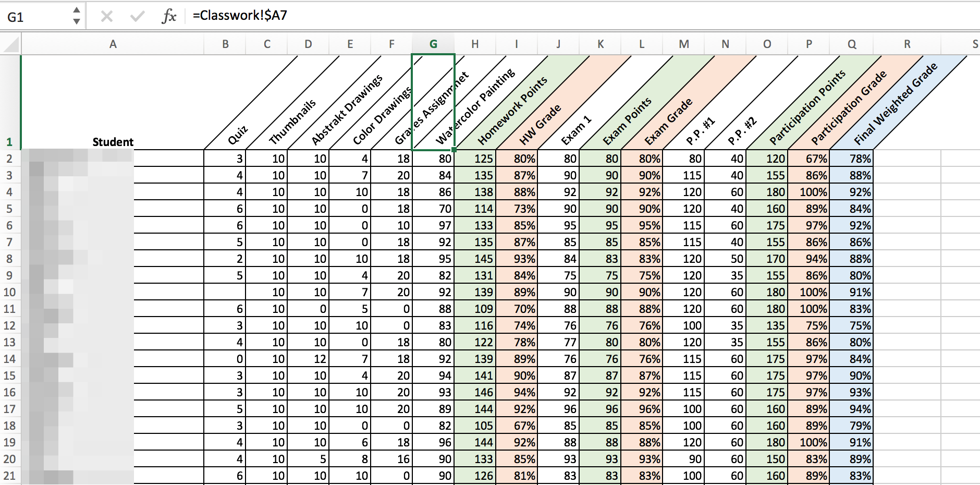
Task: Select column Q header
Action: coord(852,44)
